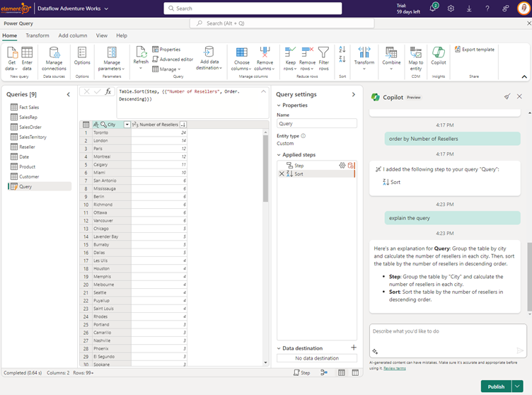Viewport: 532px width, 395px height.
Task: Switch to schema view in status bar
Action: click(x=354, y=372)
